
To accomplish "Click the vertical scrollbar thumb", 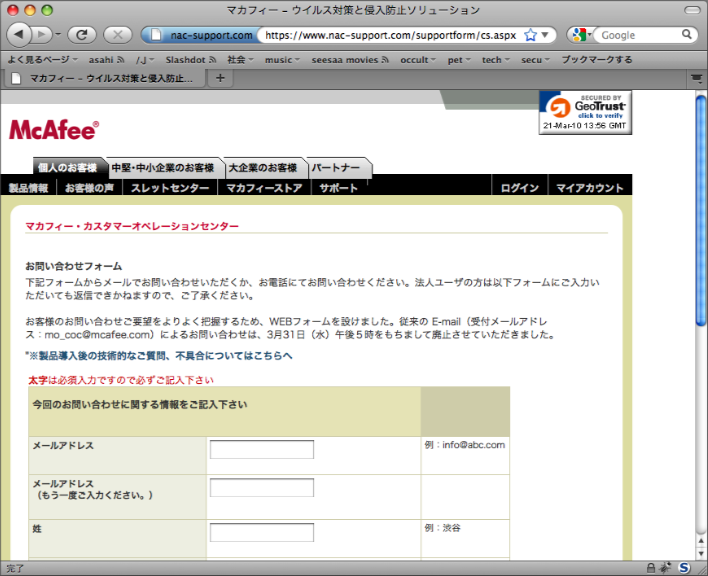I will tap(701, 210).
